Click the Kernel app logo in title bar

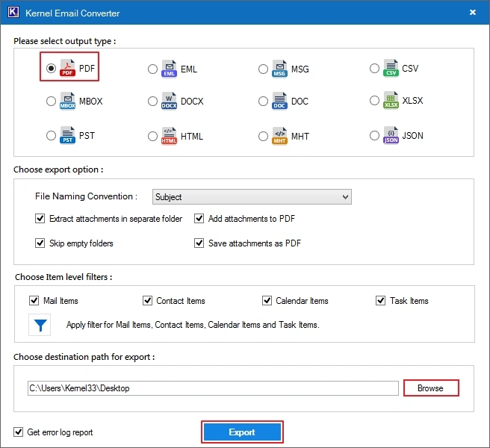coord(13,12)
